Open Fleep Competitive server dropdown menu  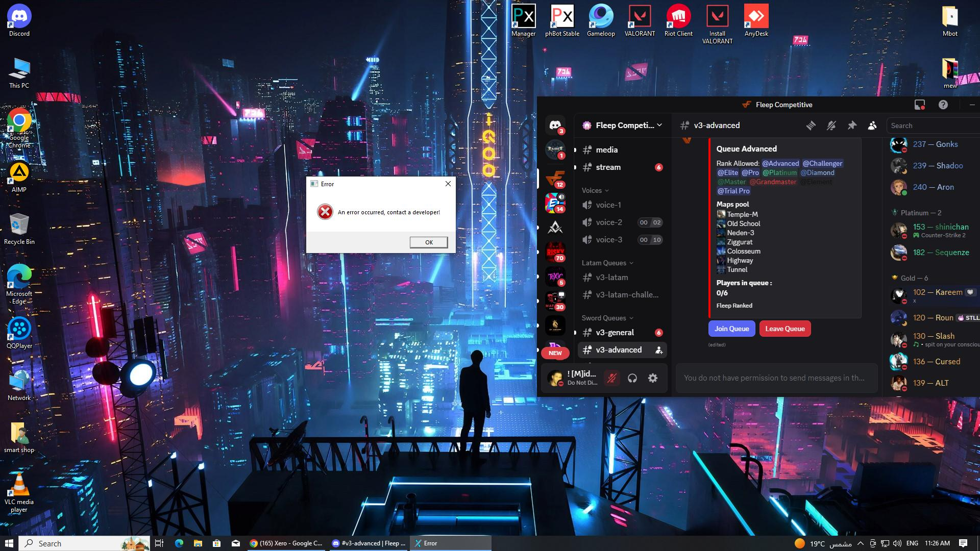tap(624, 126)
